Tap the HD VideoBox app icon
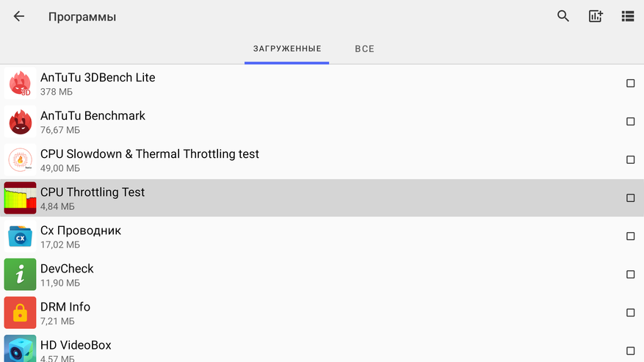 pos(20,350)
